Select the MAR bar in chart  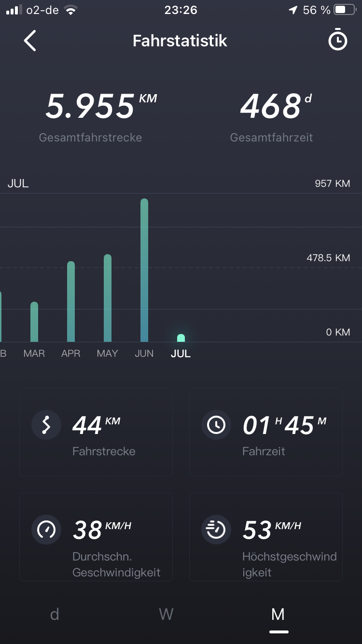coord(34,322)
